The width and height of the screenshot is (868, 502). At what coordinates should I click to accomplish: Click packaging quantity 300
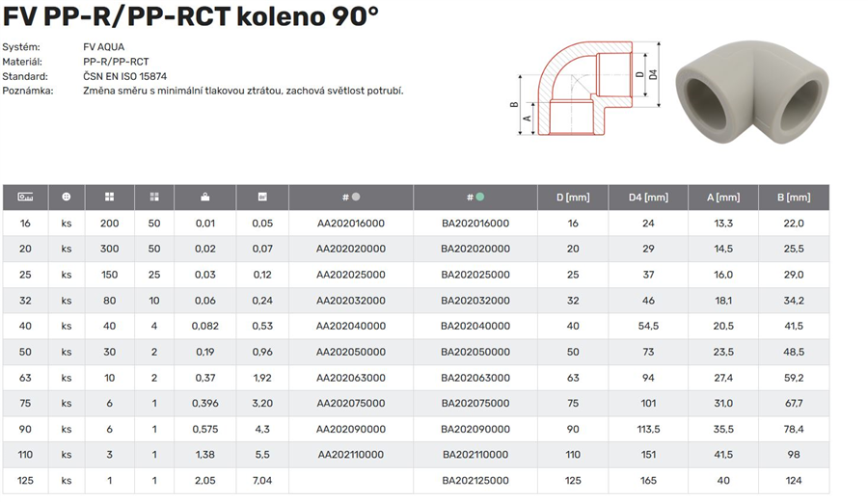pyautogui.click(x=110, y=249)
